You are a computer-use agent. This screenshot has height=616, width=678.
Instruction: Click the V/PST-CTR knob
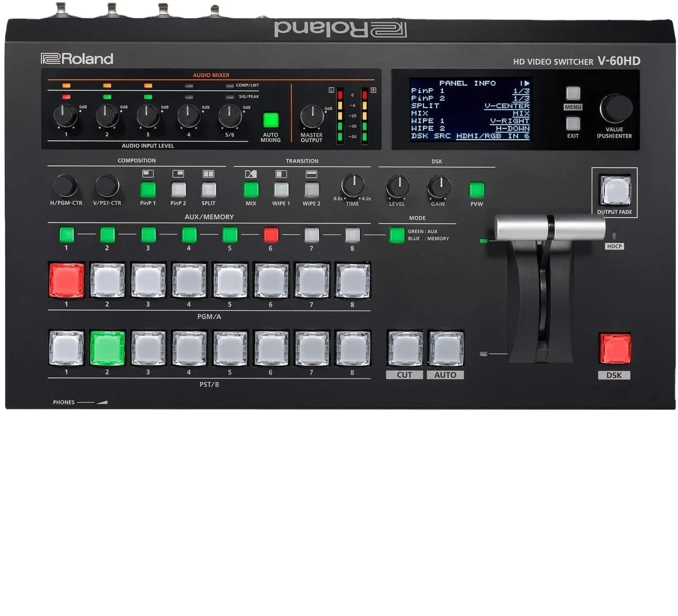point(107,186)
